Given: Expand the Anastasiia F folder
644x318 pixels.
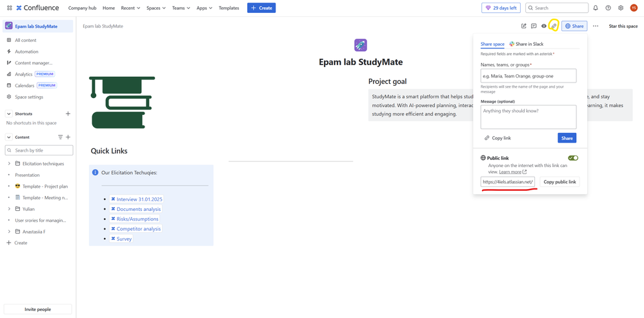Looking at the screenshot, I should [9, 232].
